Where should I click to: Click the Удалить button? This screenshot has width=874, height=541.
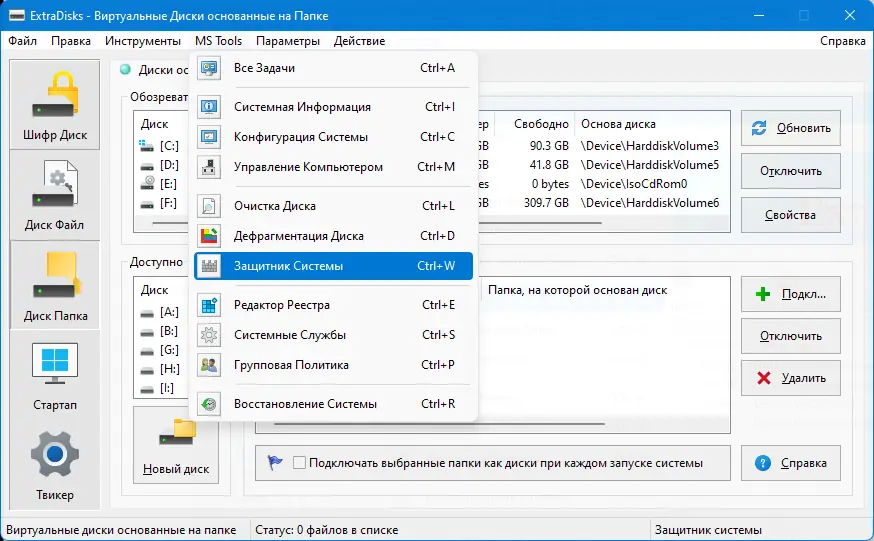tap(790, 378)
